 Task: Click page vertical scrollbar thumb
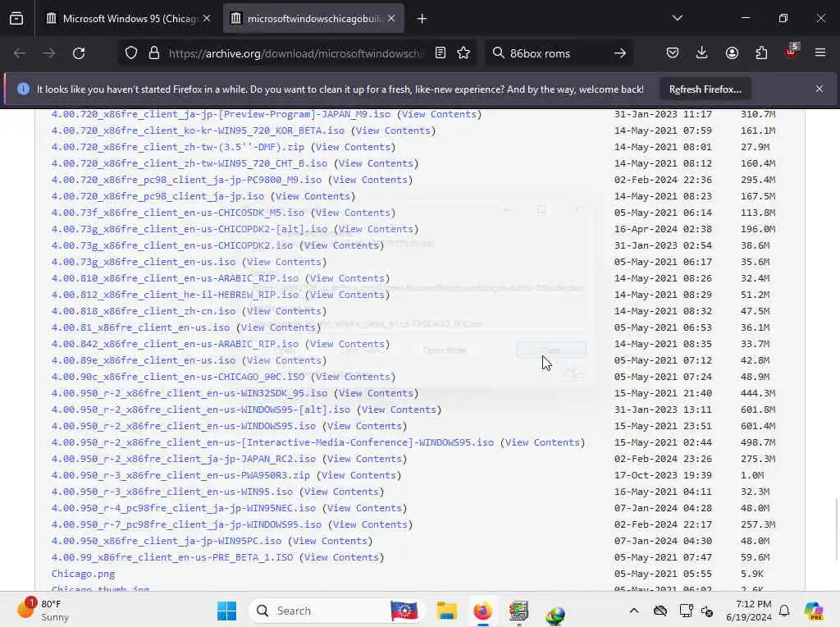click(x=837, y=528)
